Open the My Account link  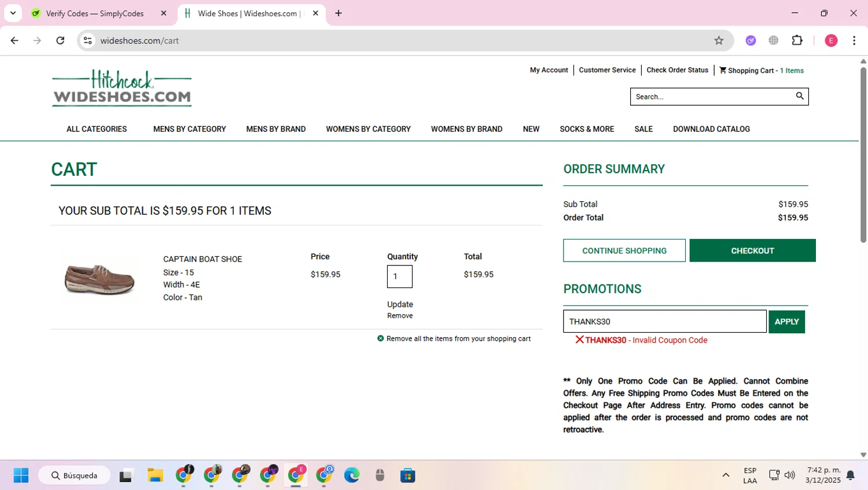pyautogui.click(x=549, y=70)
